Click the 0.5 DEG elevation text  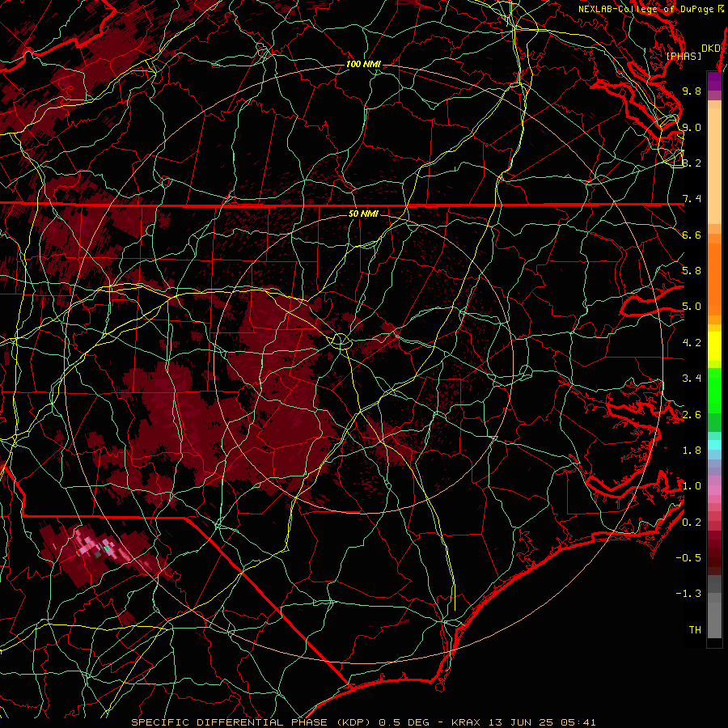(x=404, y=722)
